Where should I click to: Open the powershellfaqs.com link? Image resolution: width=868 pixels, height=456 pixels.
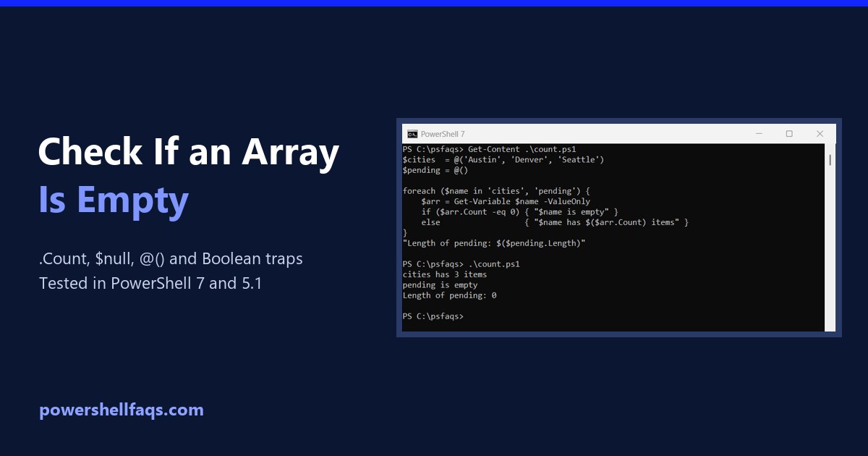tap(122, 410)
